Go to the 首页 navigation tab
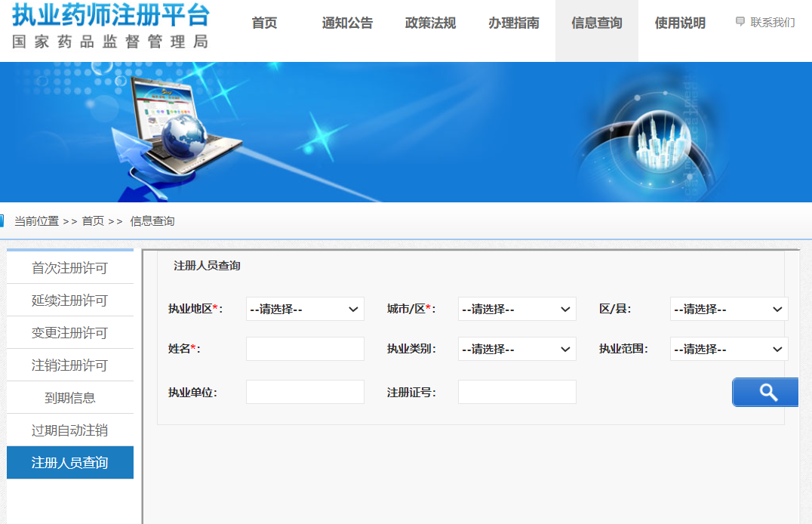The width and height of the screenshot is (812, 524). tap(264, 23)
